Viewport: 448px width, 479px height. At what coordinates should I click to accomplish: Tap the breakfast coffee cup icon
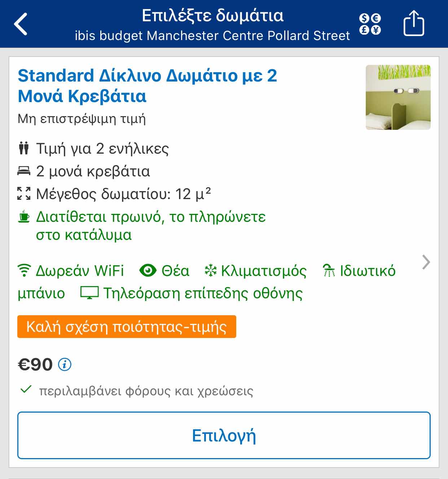click(x=24, y=216)
